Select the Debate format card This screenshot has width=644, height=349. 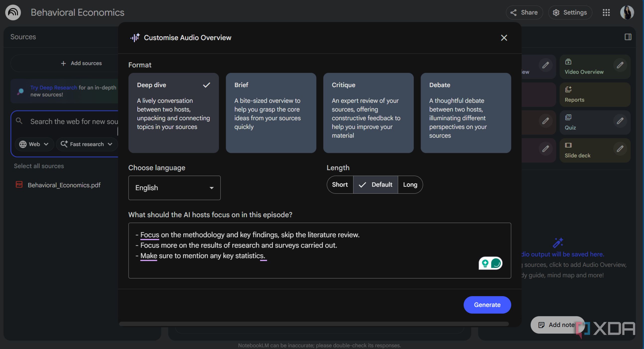point(466,113)
